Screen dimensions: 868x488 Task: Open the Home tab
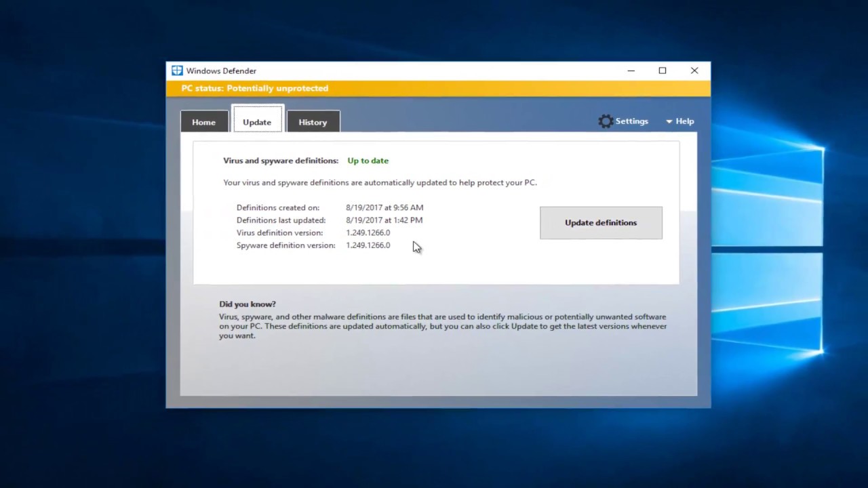203,122
